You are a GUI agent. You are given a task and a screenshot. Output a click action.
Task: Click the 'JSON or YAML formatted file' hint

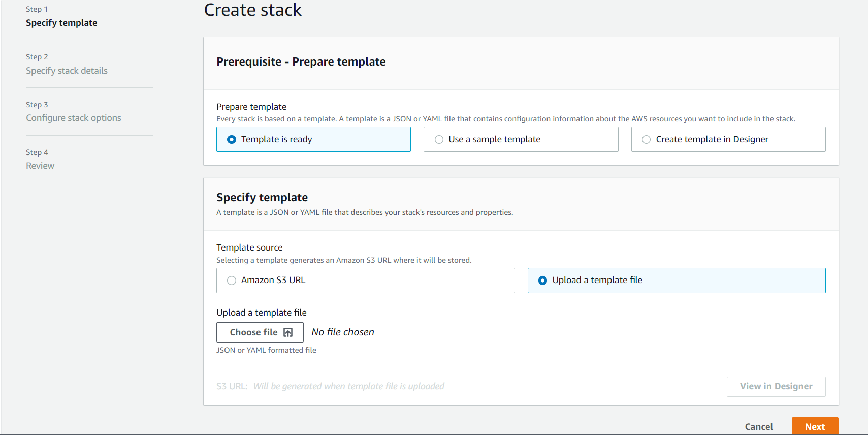pos(266,350)
